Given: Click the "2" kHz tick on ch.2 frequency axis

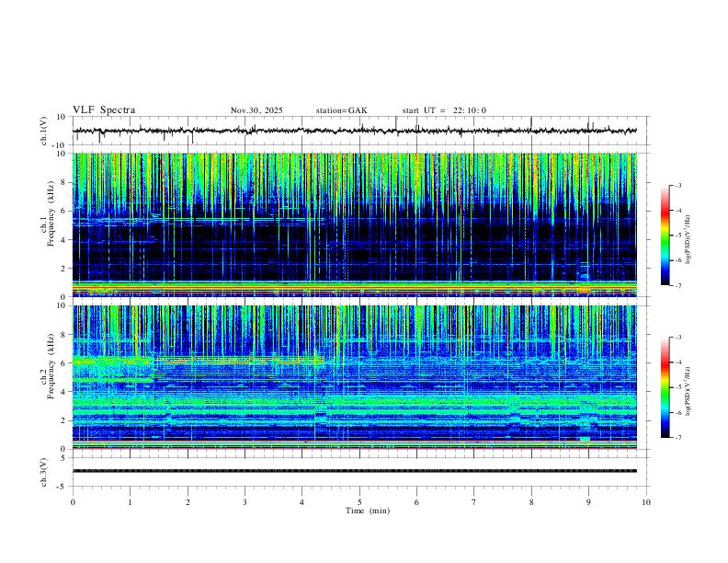Looking at the screenshot, I should coord(63,420).
